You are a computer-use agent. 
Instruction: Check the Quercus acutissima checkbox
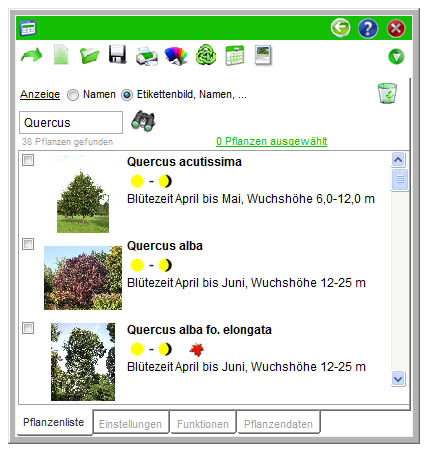[x=28, y=160]
